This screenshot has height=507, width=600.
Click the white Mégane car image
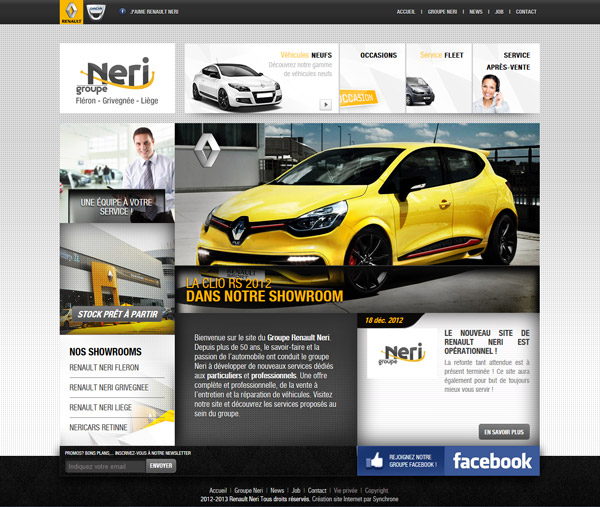click(x=237, y=87)
